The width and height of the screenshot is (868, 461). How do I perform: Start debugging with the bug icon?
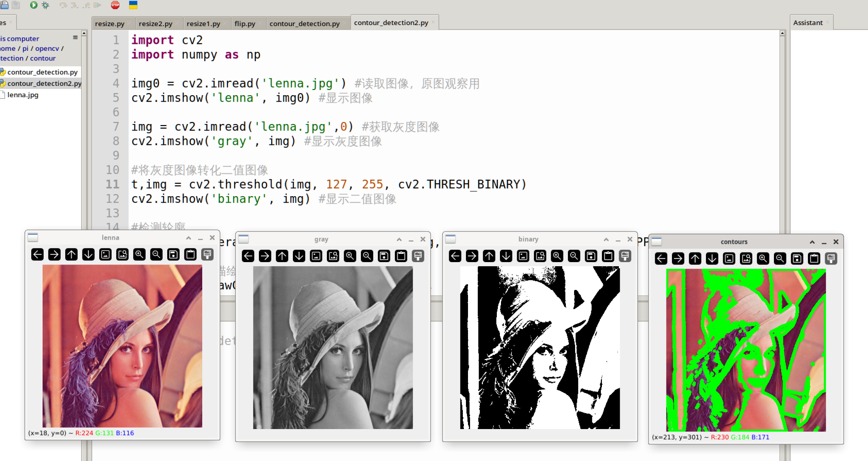[45, 5]
